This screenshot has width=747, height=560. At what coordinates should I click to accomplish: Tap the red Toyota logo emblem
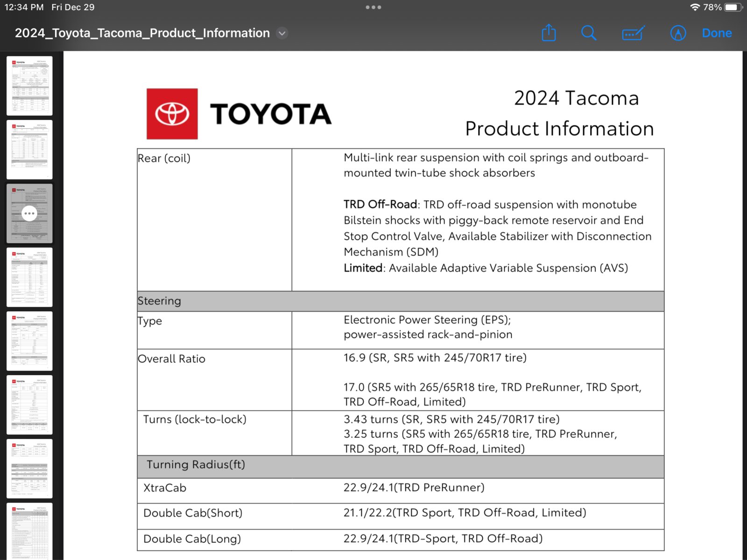pos(172,114)
